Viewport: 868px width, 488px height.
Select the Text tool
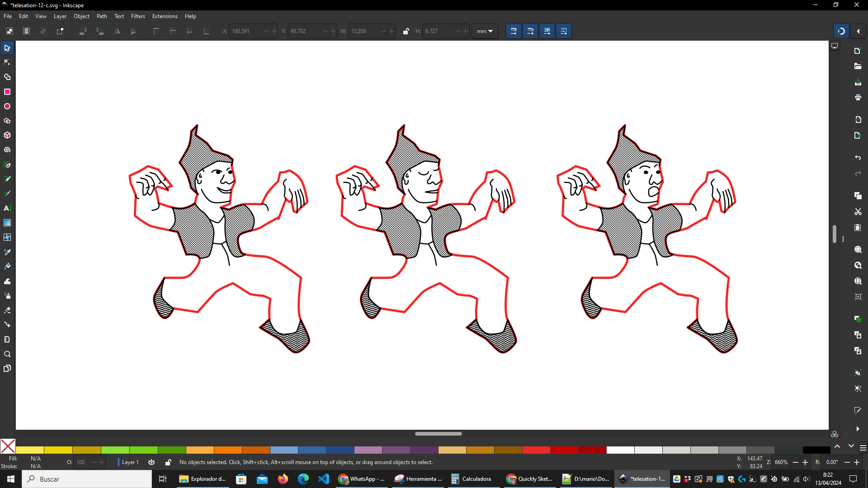(x=7, y=208)
